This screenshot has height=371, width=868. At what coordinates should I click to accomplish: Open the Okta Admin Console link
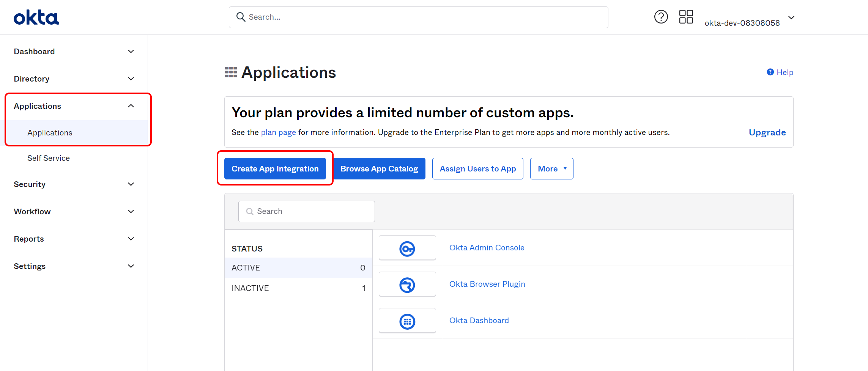[x=487, y=248]
